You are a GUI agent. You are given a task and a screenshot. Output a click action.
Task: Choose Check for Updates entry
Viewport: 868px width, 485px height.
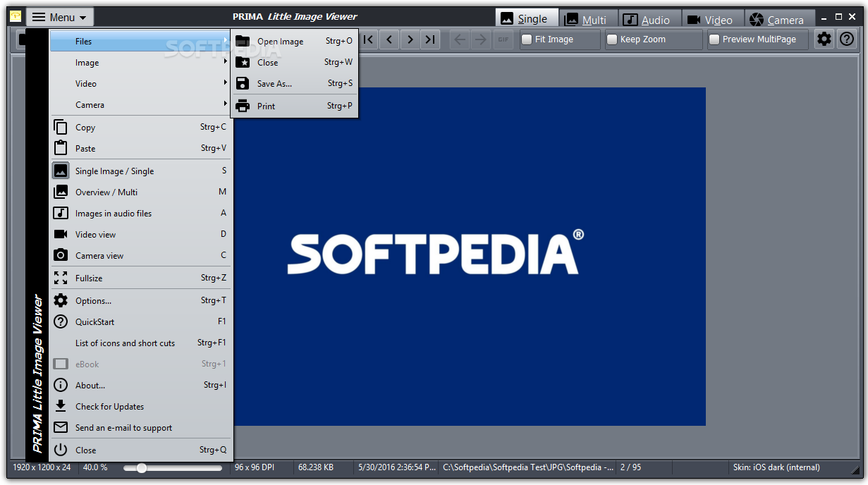(141, 406)
